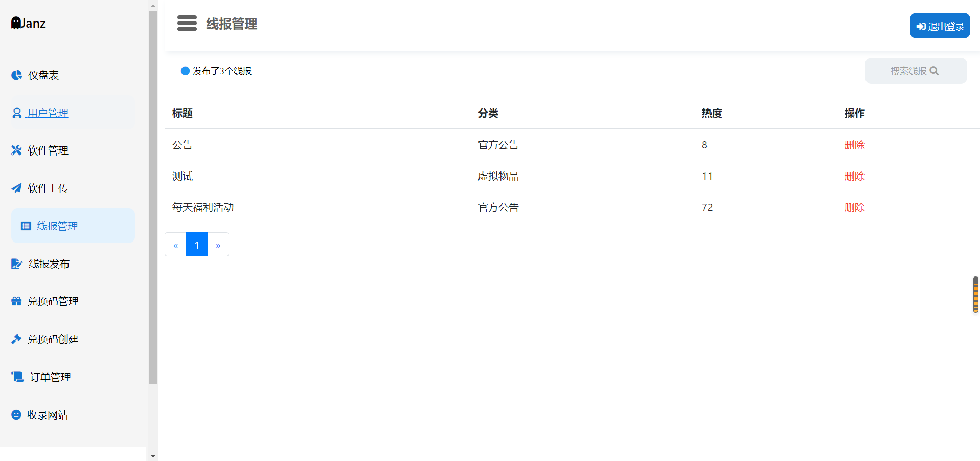This screenshot has width=980, height=461.
Task: Log out with the 退出登录 button
Action: coord(940,26)
